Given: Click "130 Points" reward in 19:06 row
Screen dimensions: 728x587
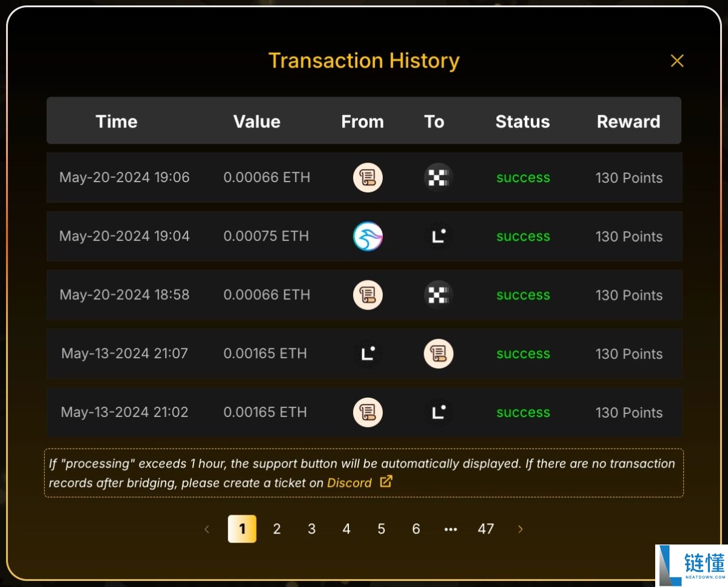Looking at the screenshot, I should [x=629, y=178].
